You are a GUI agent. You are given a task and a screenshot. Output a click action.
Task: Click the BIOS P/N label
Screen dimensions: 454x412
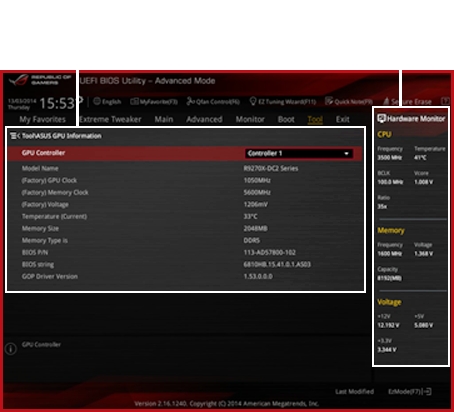coord(35,252)
